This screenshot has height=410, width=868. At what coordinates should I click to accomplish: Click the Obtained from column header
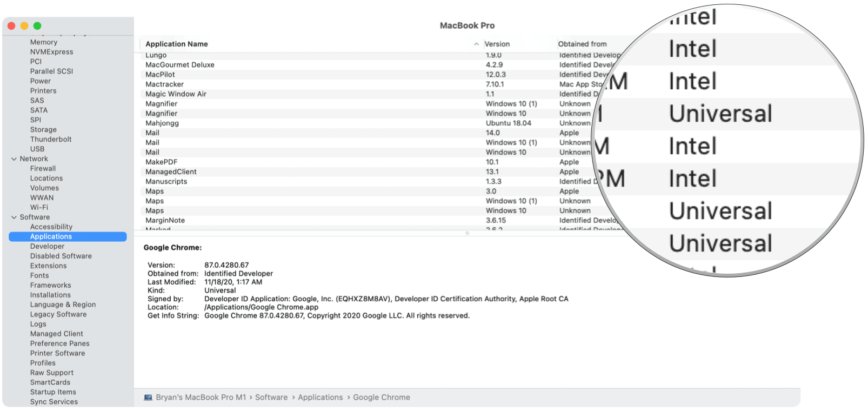(x=582, y=44)
